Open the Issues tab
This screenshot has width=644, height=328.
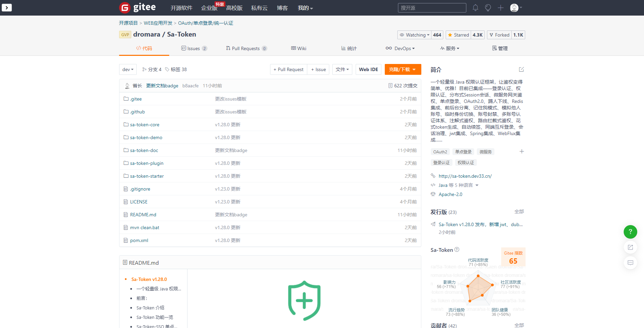pos(194,48)
